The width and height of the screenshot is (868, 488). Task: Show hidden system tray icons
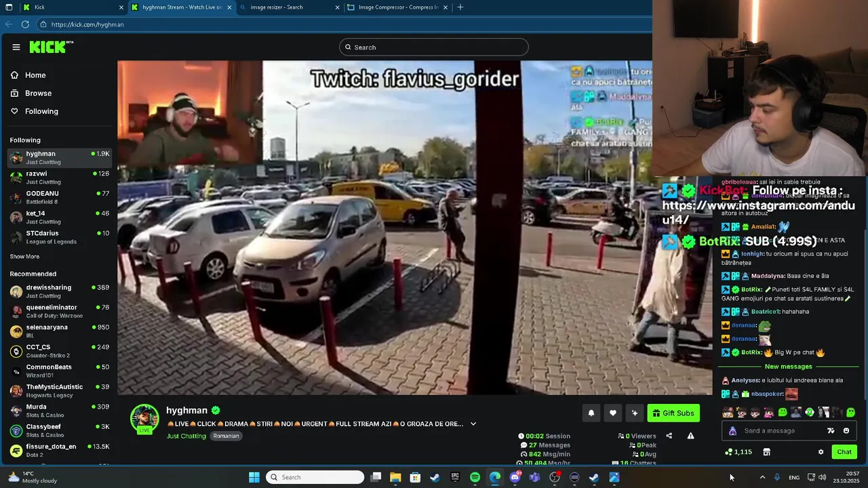762,477
